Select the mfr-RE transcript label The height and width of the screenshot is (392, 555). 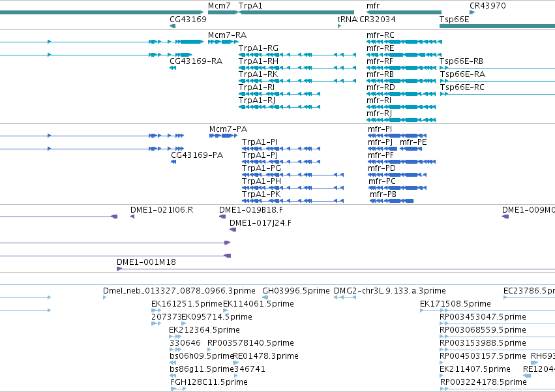(380, 48)
